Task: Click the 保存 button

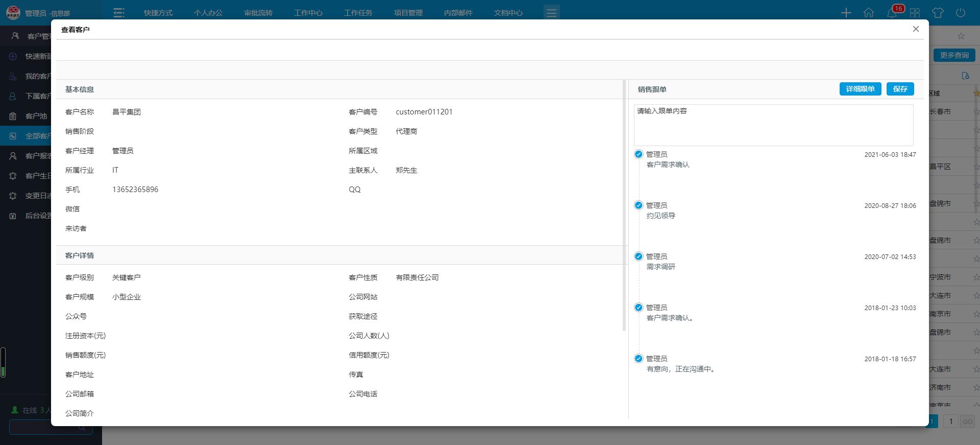Action: pyautogui.click(x=900, y=89)
